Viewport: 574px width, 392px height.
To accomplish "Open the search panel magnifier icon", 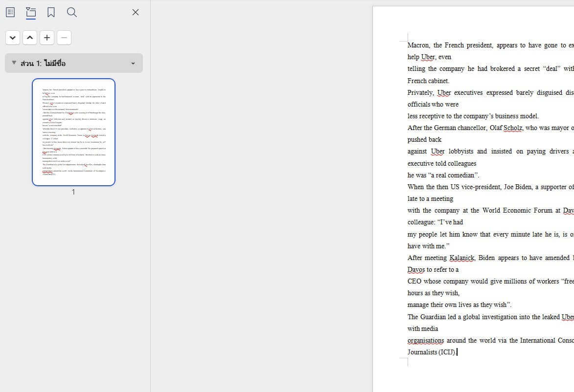I will coord(72,12).
